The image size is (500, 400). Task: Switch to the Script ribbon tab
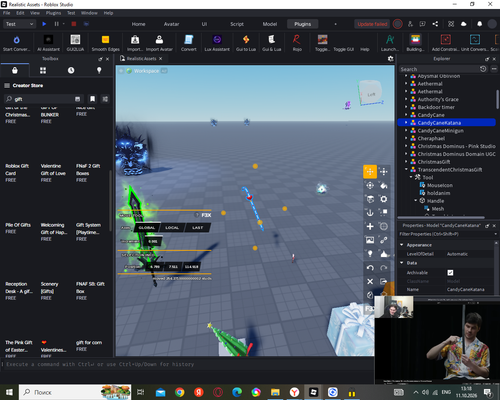click(x=237, y=24)
